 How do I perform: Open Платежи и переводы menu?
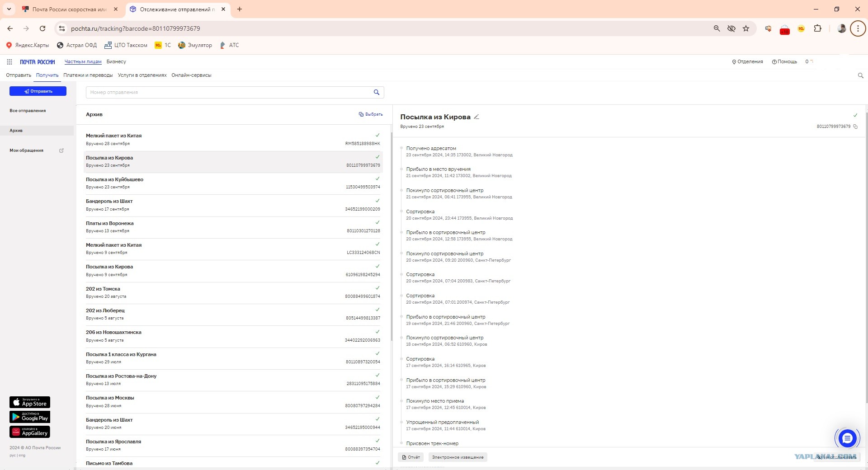point(88,75)
